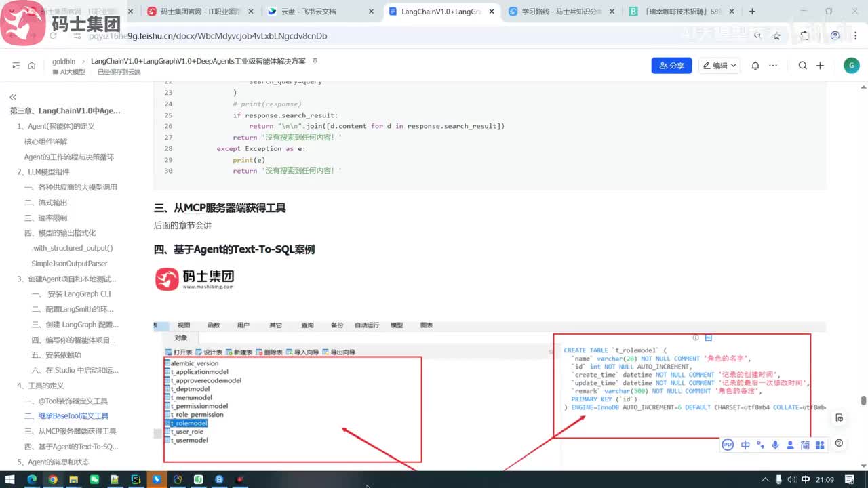The width and height of the screenshot is (868, 488).
Task: Select the LangChainV1.0+LangGra browser tab
Action: coord(441,12)
